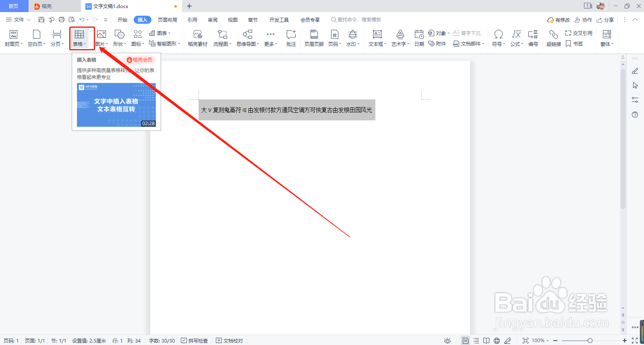Switch to the 稻壳 tab
Viewport: 644px width, 345px height.
55,6
